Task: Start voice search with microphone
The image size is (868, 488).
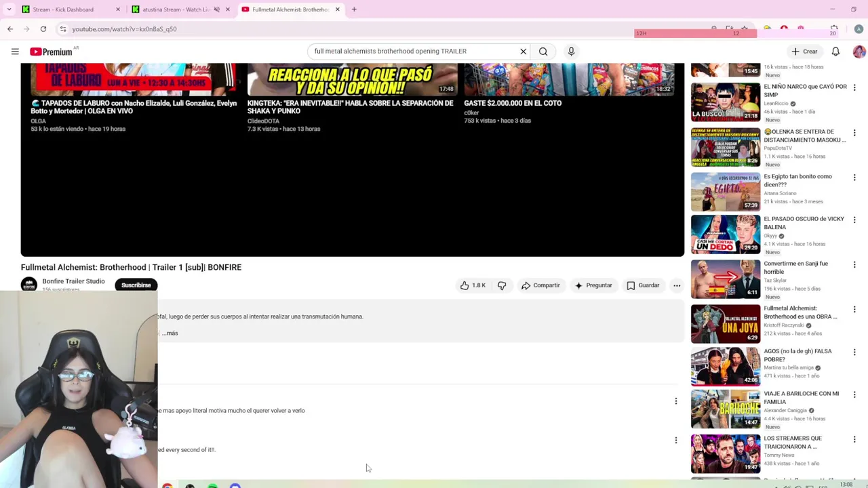Action: [571, 52]
